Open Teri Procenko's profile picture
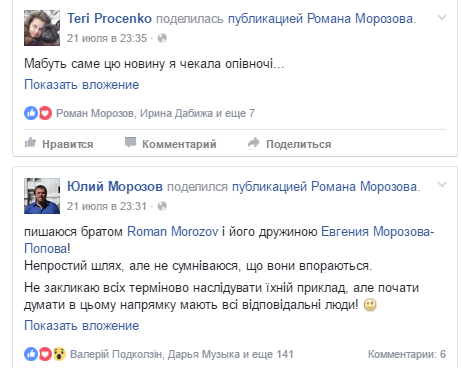Viewport: 462px width, 368px height. (42, 28)
